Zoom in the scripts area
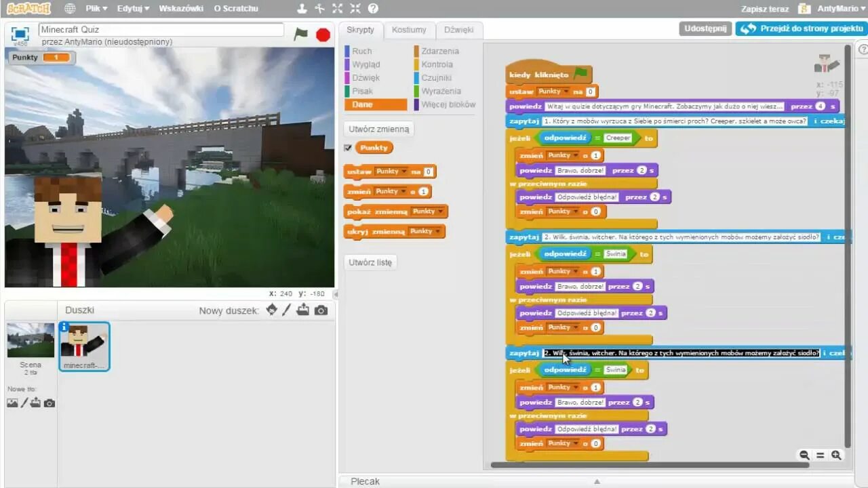This screenshot has height=488, width=868. (836, 455)
